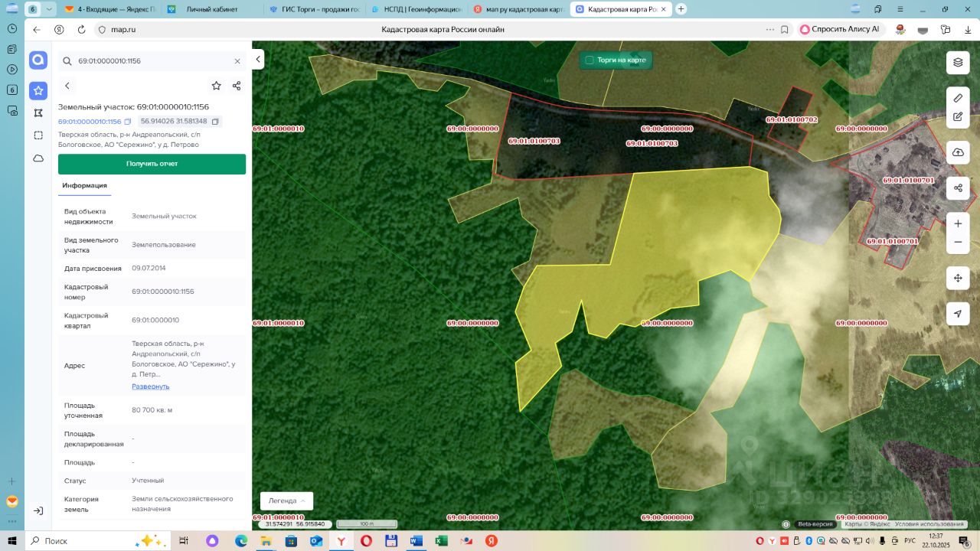Open the browser history in side panel

(12, 28)
